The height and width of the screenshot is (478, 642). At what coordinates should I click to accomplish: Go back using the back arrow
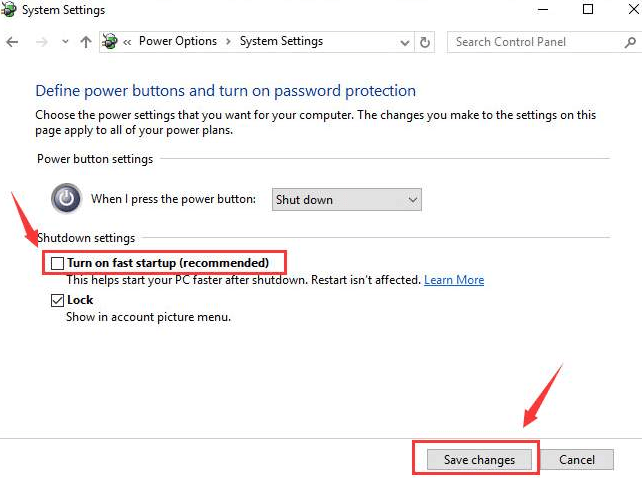12,42
